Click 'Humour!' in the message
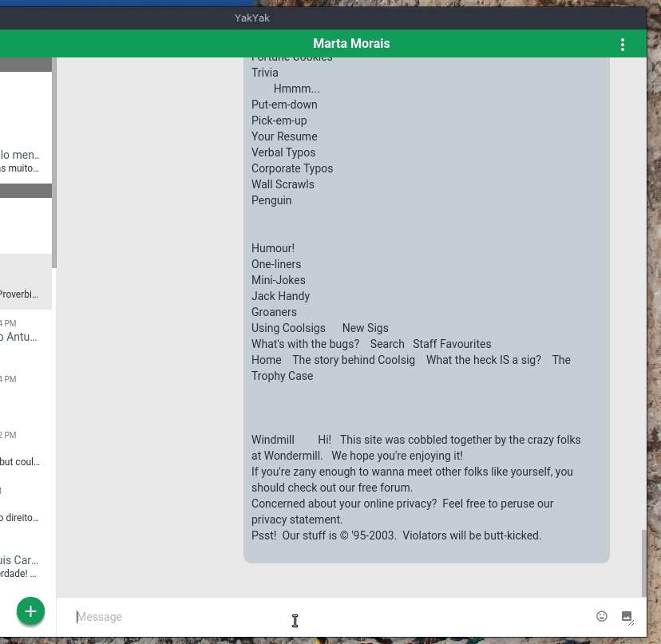Image resolution: width=661 pixels, height=644 pixels. 273,248
